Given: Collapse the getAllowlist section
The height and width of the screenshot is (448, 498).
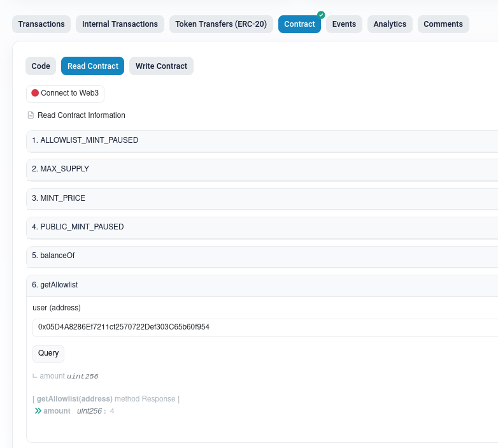Looking at the screenshot, I should coord(262,285).
